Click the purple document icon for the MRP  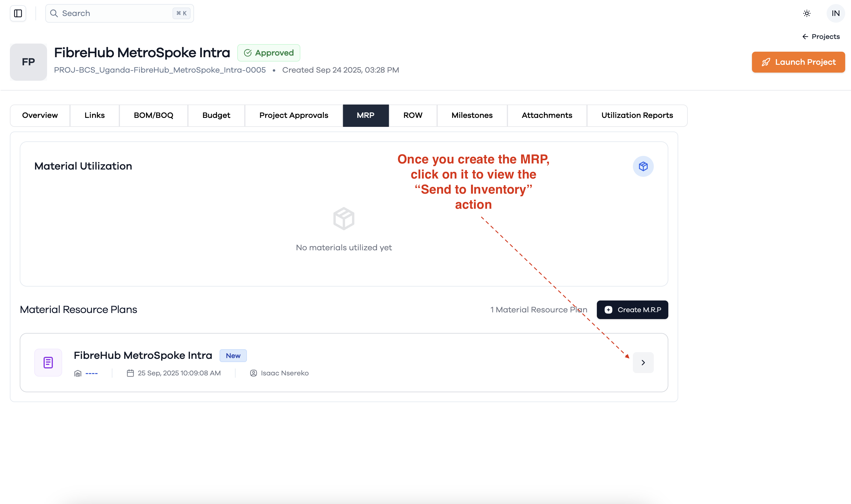48,362
